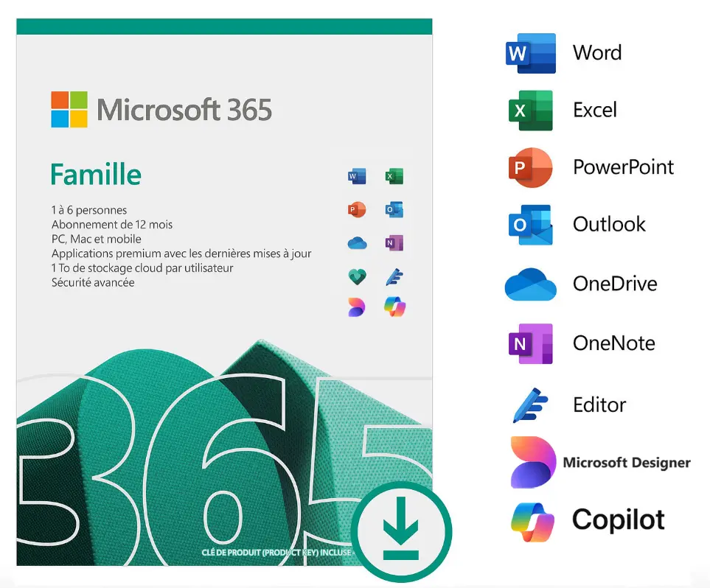The width and height of the screenshot is (710, 588).
Task: Click the small Excel icon on the product box
Action: (394, 176)
